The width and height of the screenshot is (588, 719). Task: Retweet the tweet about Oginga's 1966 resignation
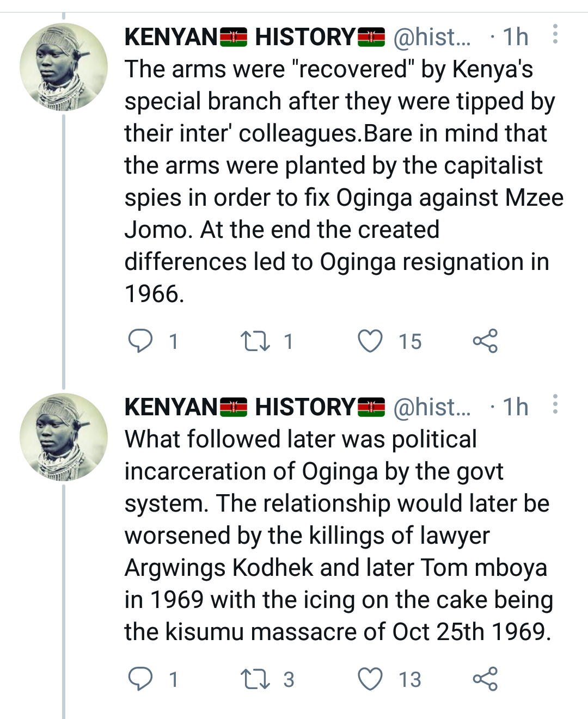pyautogui.click(x=255, y=341)
